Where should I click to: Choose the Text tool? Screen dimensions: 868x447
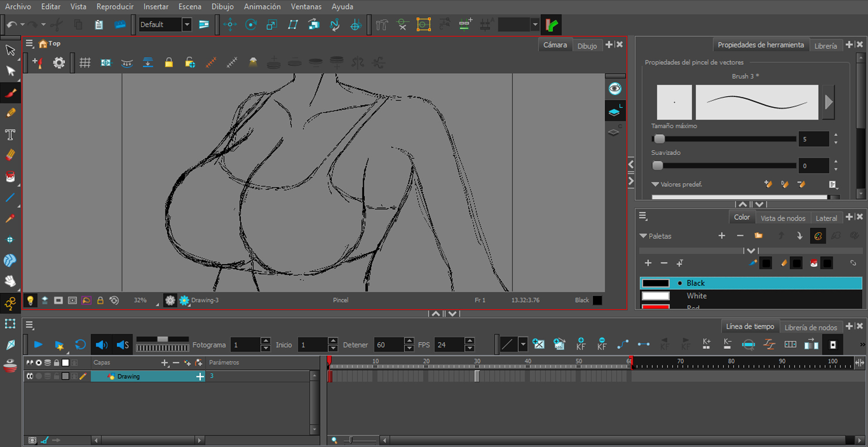(10, 134)
